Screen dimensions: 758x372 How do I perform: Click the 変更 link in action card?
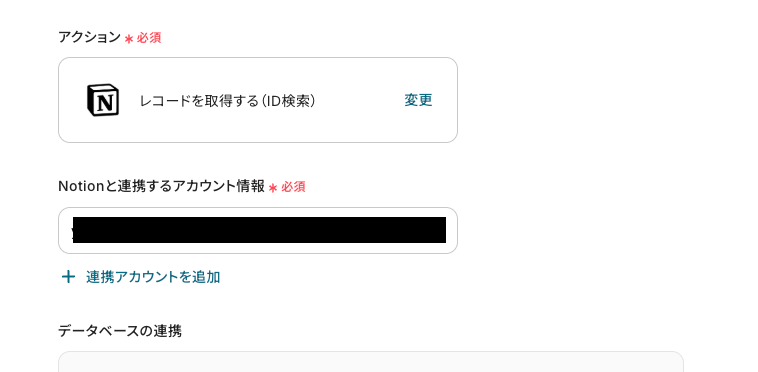point(418,100)
